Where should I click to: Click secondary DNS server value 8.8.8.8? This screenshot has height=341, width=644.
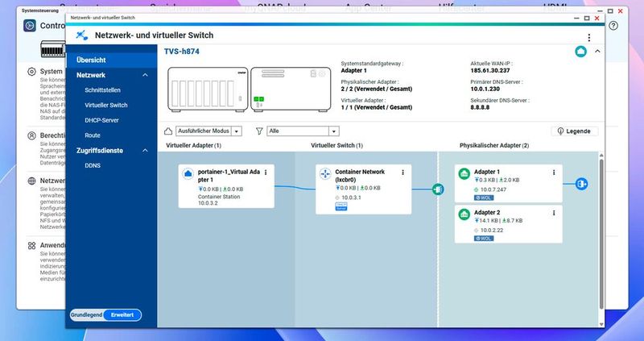[x=480, y=107]
